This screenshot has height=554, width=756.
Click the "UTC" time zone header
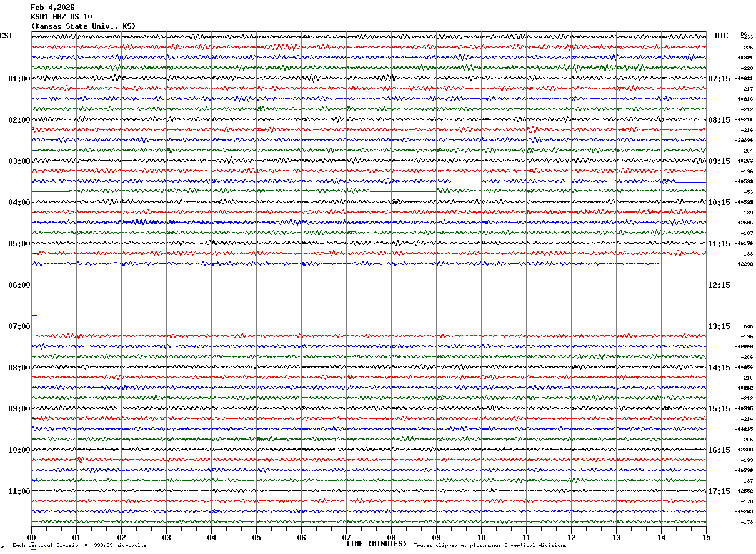(x=722, y=36)
